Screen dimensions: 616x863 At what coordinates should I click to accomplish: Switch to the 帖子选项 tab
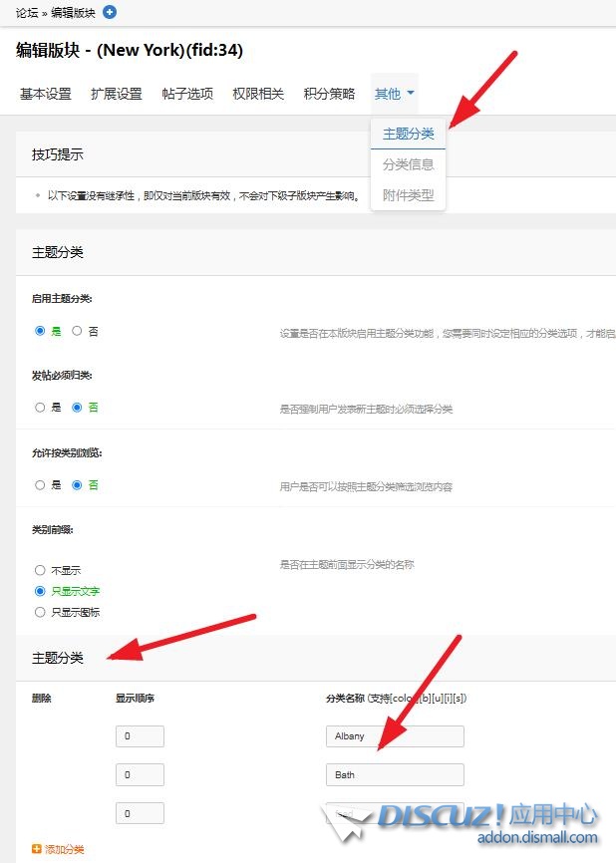click(x=187, y=94)
